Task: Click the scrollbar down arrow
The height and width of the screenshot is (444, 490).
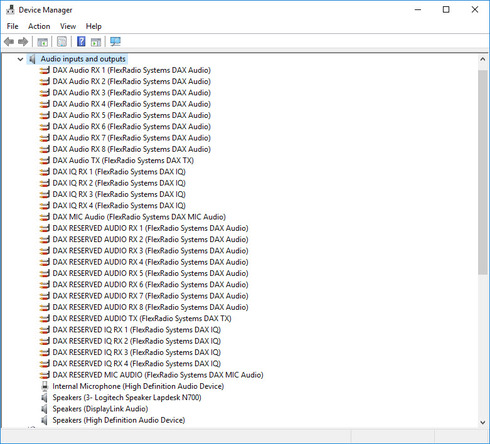Action: tap(482, 422)
